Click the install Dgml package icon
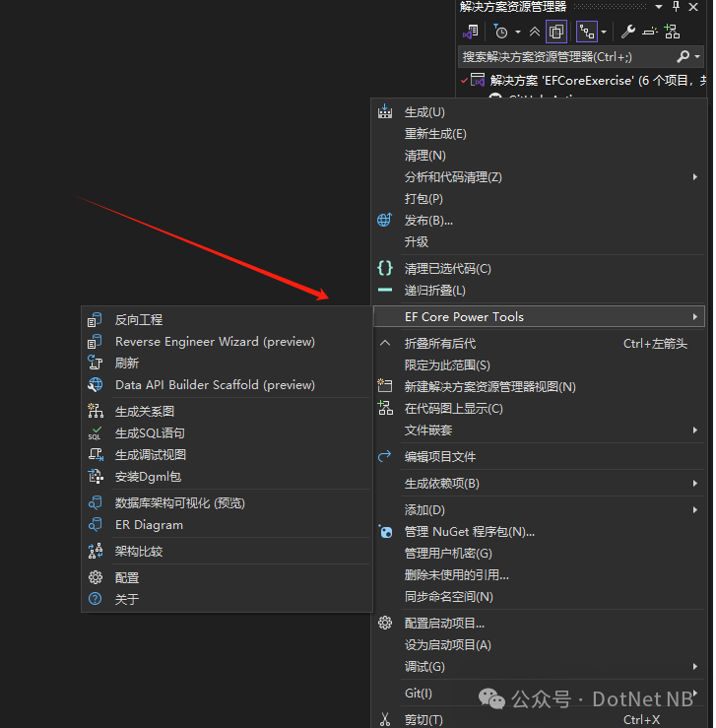The height and width of the screenshot is (728, 716). 96,477
